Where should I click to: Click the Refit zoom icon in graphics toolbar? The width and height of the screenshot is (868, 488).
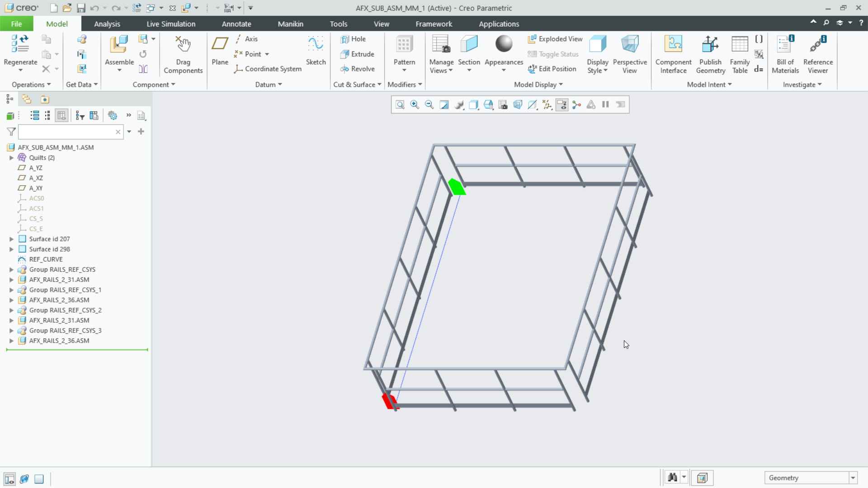click(x=400, y=105)
